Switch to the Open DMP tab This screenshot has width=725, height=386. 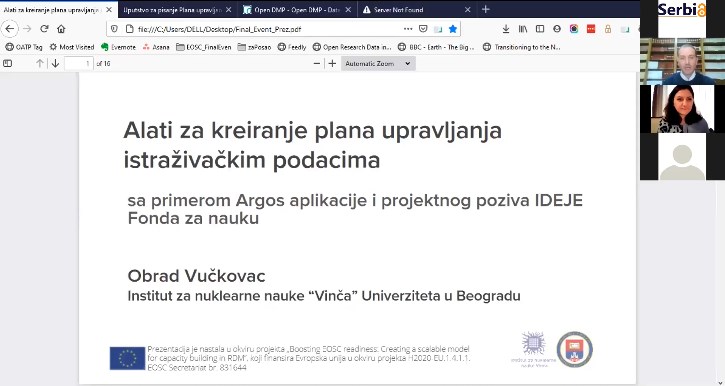[297, 9]
